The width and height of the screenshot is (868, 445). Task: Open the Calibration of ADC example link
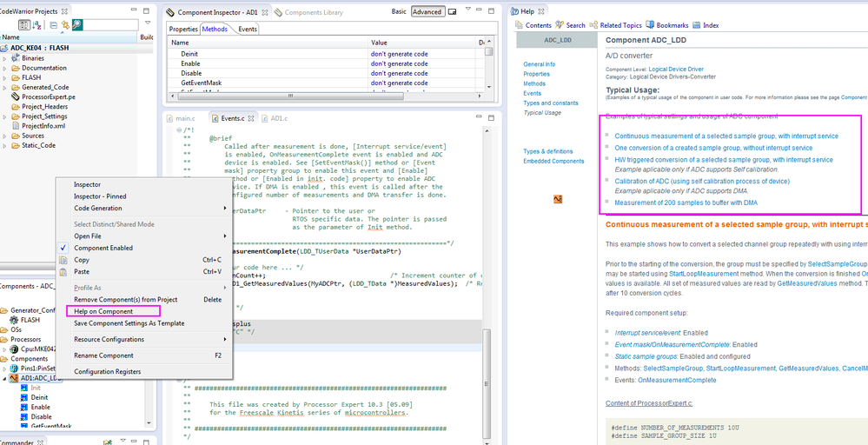pyautogui.click(x=701, y=181)
